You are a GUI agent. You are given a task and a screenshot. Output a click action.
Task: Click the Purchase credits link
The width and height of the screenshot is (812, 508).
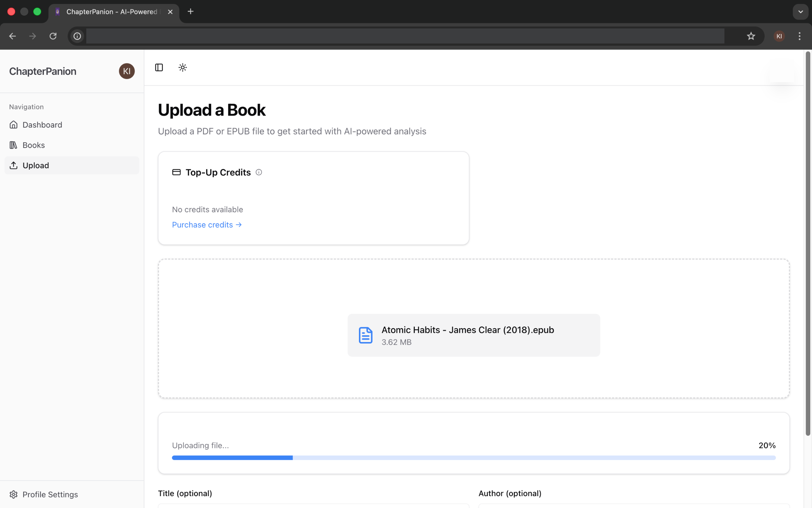coord(207,225)
